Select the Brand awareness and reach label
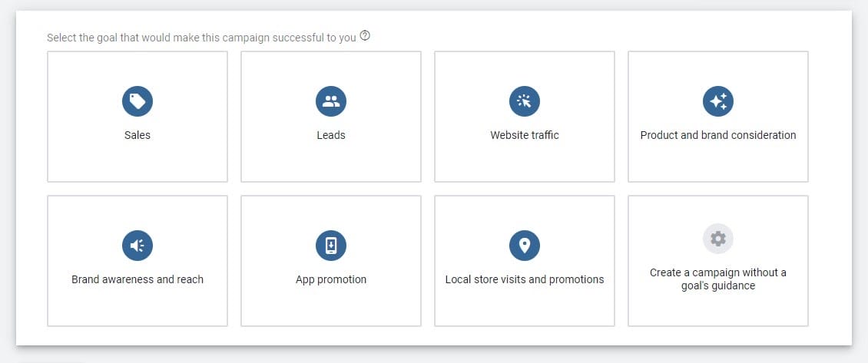 [137, 279]
